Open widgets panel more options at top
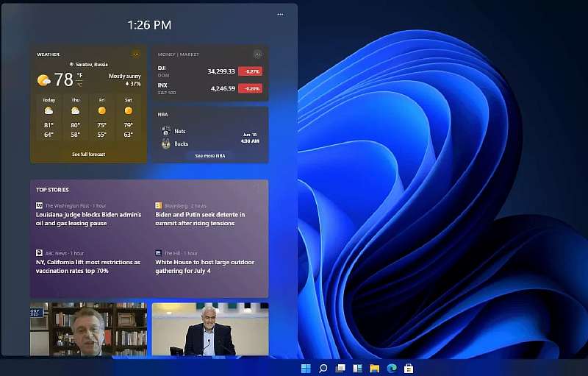The image size is (588, 376). 280,14
